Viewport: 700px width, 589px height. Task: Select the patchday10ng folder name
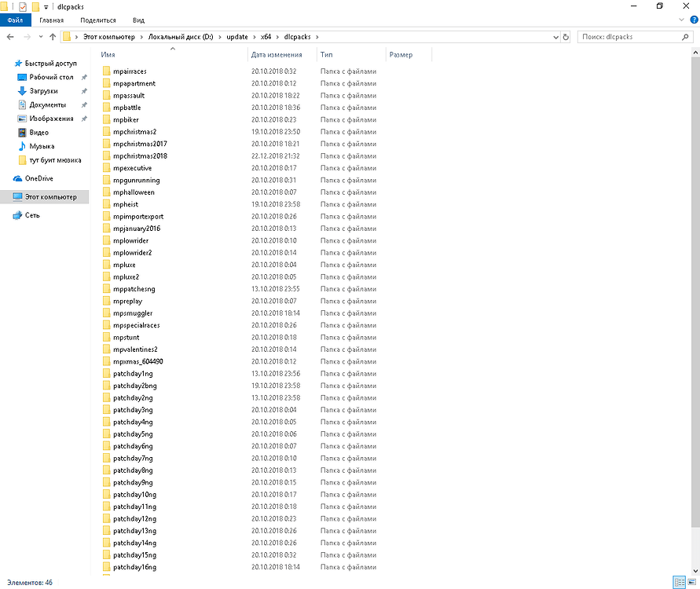click(134, 495)
